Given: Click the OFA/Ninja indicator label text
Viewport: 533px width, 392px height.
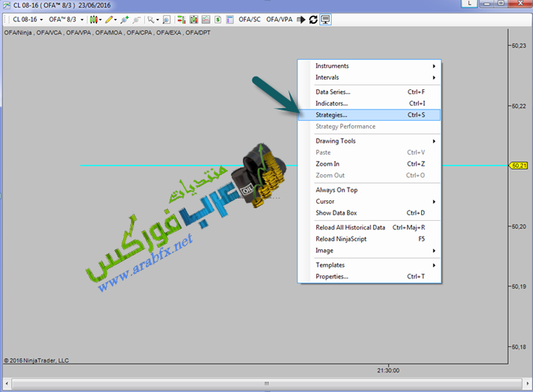Looking at the screenshot, I should (x=17, y=32).
